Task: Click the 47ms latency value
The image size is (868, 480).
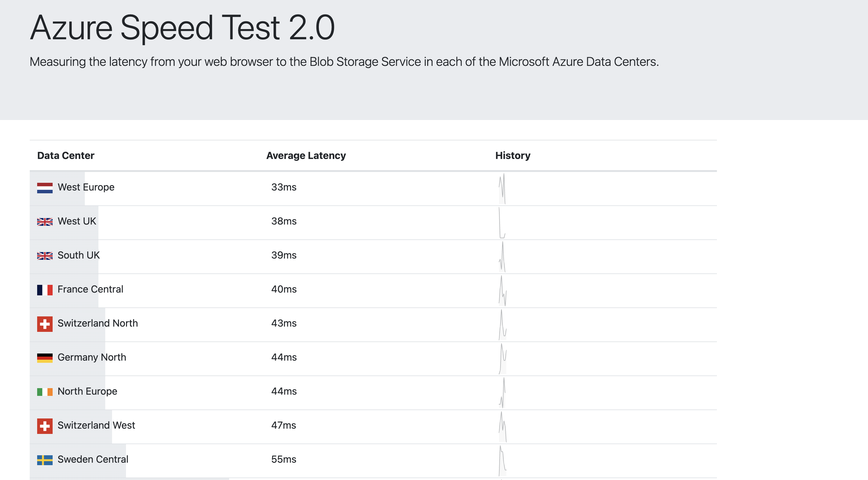Action: point(284,425)
